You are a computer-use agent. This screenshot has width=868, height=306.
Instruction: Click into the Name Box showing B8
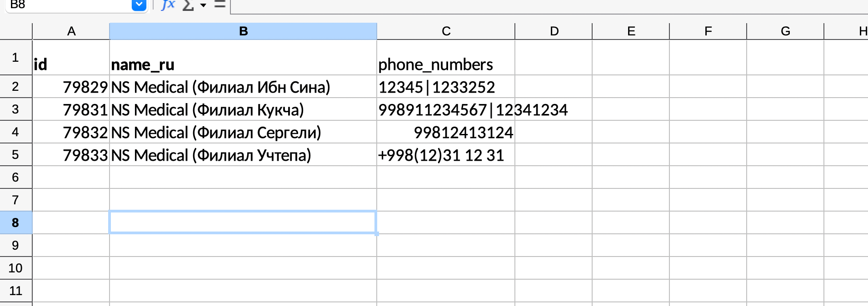tap(68, 5)
